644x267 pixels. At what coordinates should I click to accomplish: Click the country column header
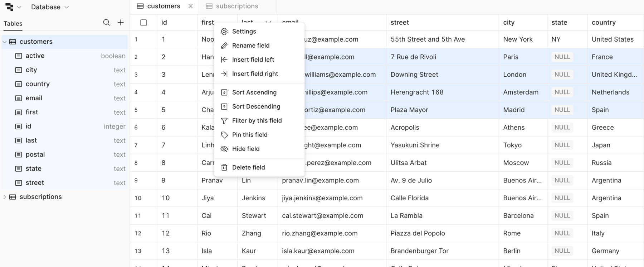point(615,23)
